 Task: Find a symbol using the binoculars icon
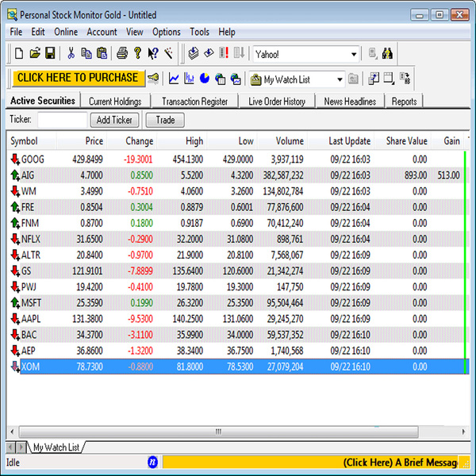point(387,53)
